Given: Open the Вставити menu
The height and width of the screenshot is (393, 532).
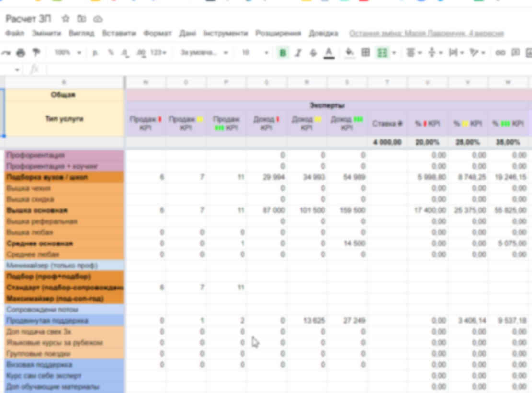Looking at the screenshot, I should click(119, 33).
